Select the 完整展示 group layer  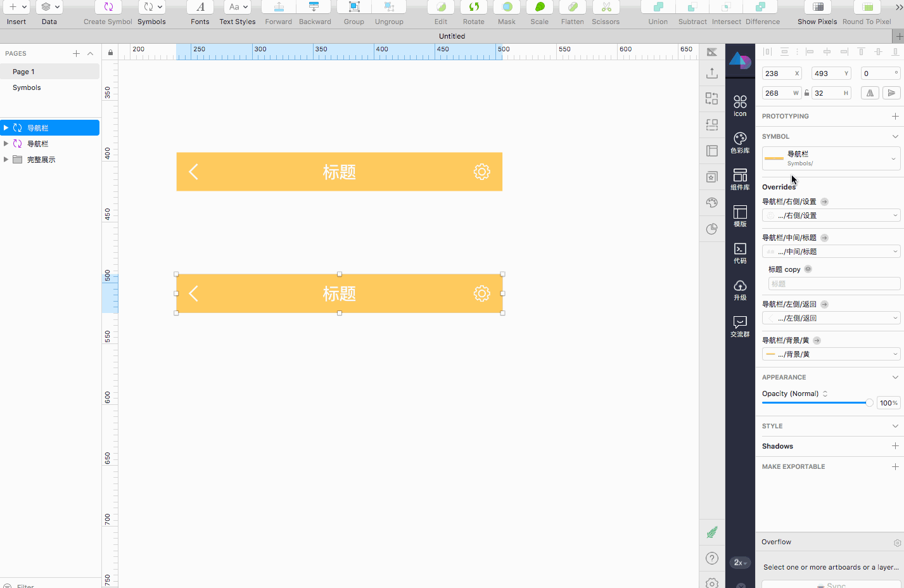(x=50, y=160)
